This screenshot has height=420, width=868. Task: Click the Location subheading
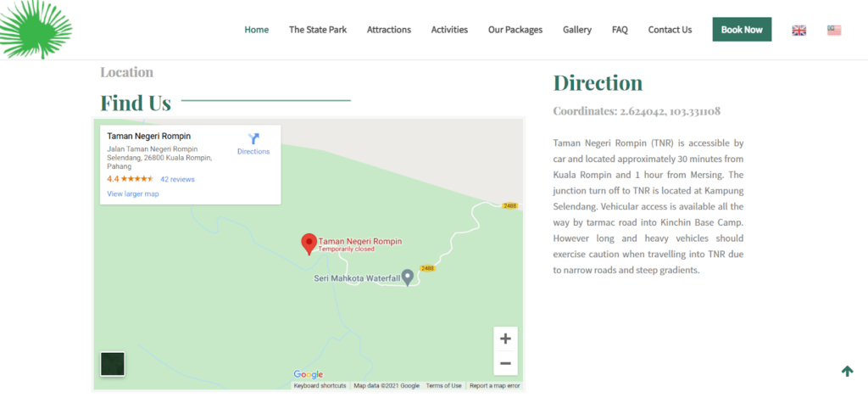[x=127, y=73]
